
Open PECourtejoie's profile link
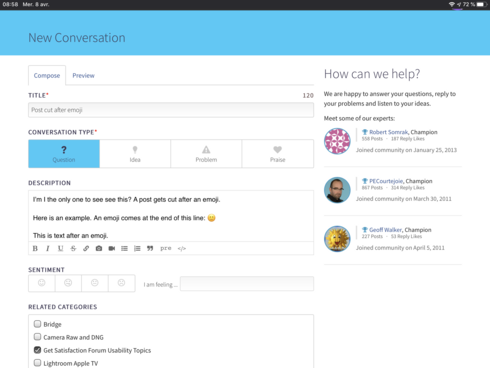(x=386, y=181)
